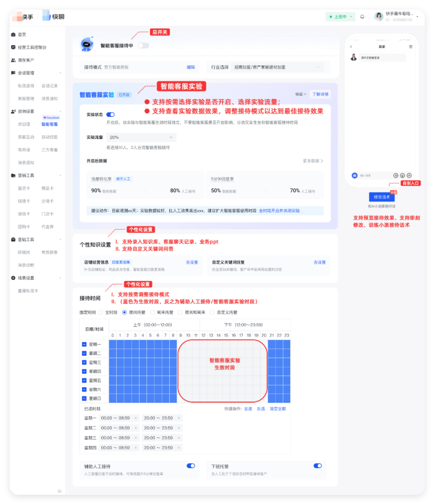The width and height of the screenshot is (434, 504).
Task: Click the notification bell icon
Action: click(x=362, y=17)
